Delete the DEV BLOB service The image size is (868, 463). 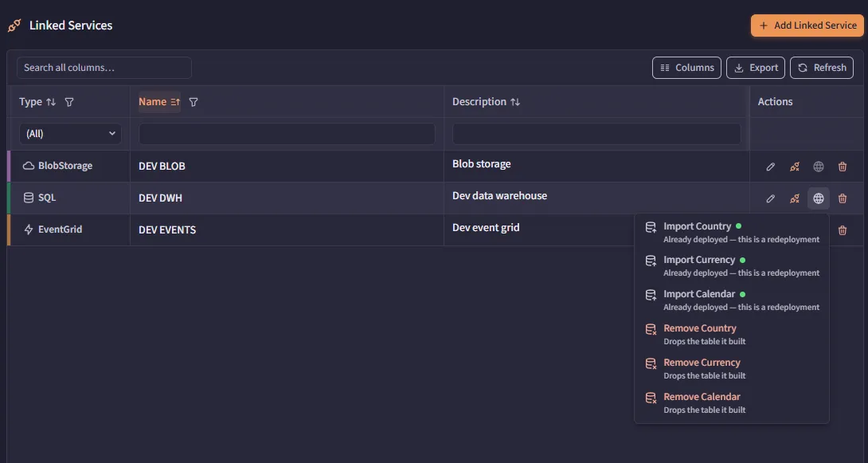point(843,167)
